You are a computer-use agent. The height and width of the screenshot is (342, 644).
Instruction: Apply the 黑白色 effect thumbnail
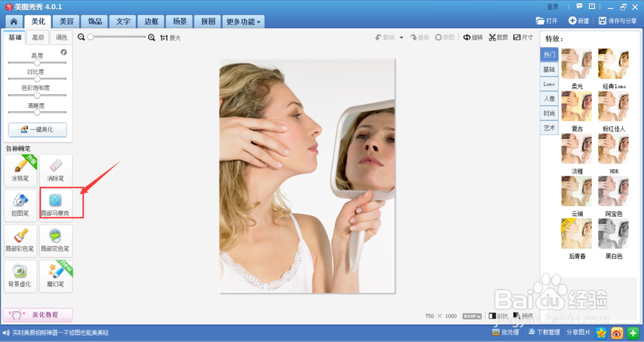click(x=614, y=233)
